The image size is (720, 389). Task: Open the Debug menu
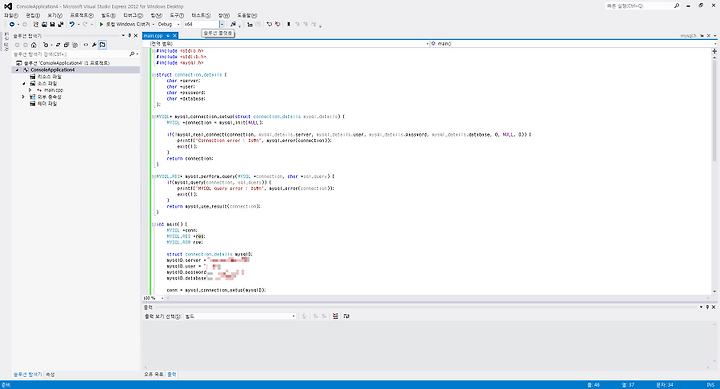coord(133,16)
